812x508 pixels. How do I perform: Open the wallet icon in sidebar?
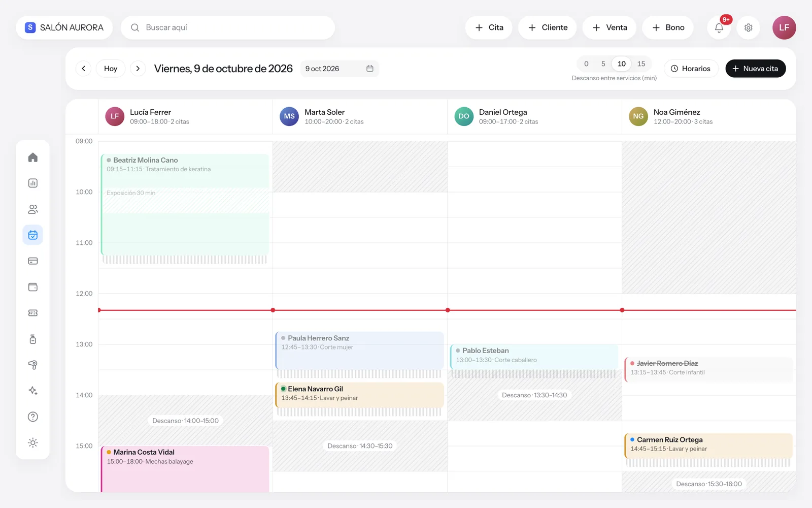[x=33, y=287]
